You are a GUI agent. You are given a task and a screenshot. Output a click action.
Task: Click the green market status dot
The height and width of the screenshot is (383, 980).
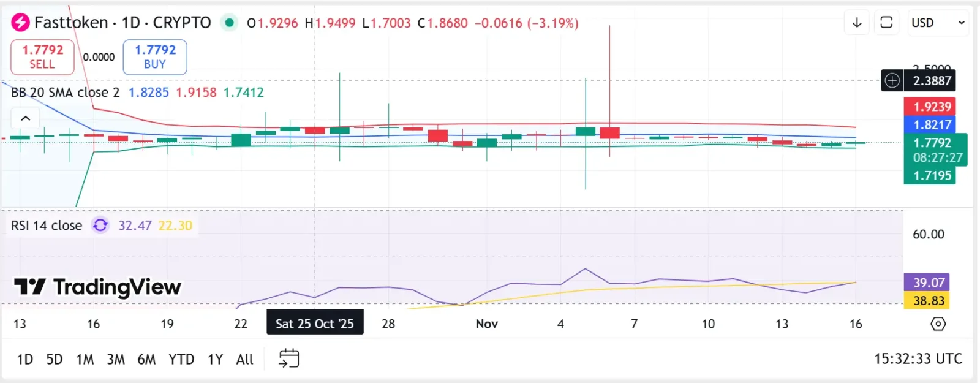click(x=229, y=23)
